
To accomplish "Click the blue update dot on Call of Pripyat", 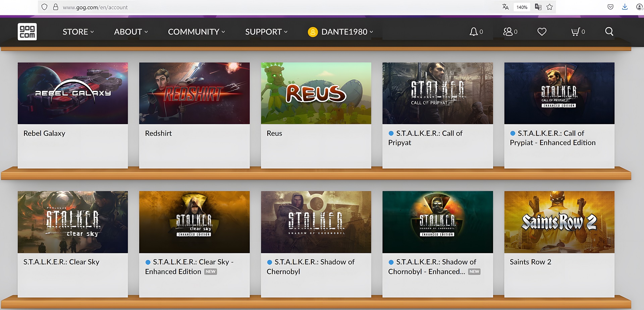I will (x=391, y=133).
